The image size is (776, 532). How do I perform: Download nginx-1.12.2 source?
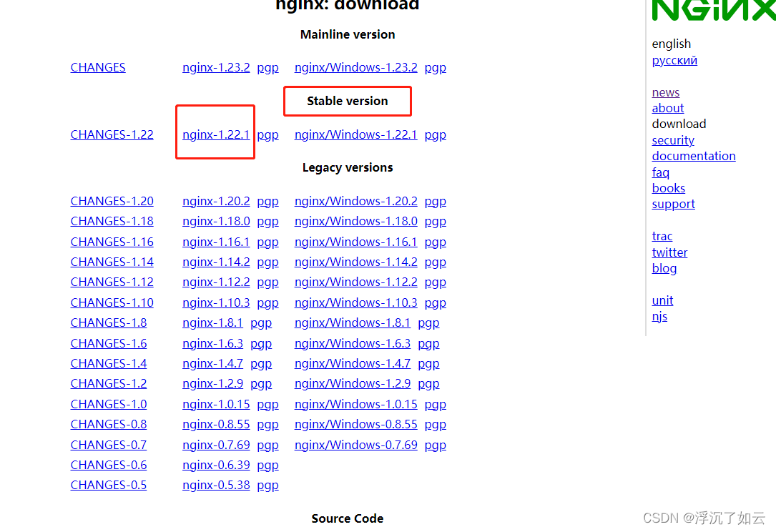216,282
